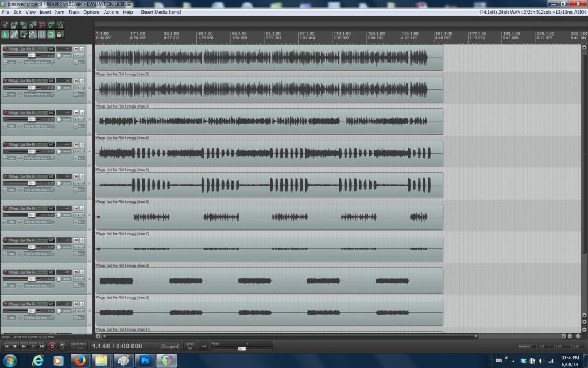Click the Stop transport button
Image resolution: width=588 pixels, height=368 pixels.
click(x=15, y=346)
